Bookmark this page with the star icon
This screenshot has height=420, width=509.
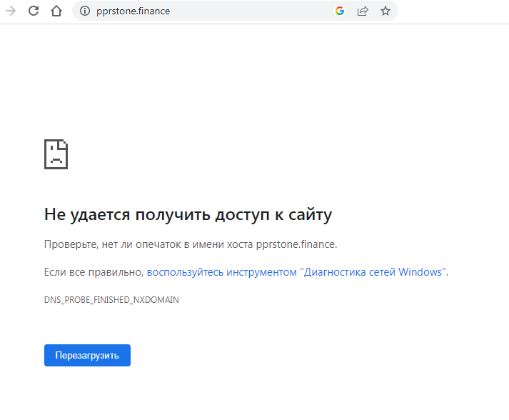(x=385, y=11)
